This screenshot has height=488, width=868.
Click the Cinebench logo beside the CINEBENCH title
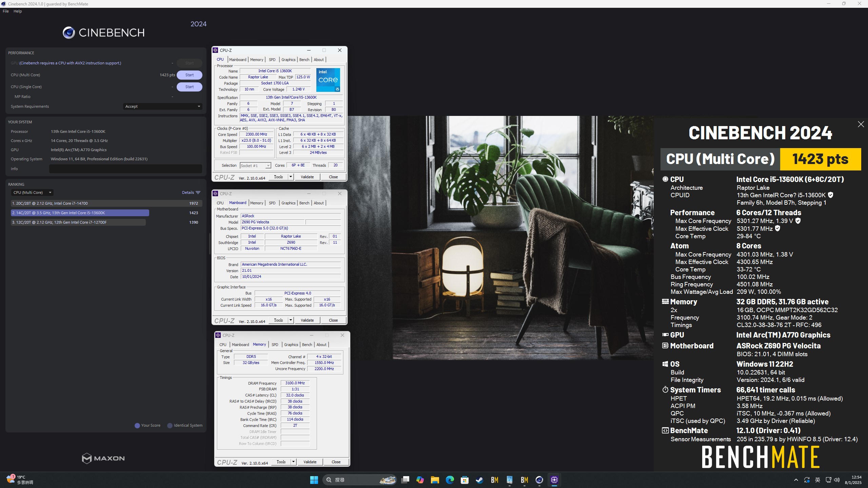pos(69,33)
